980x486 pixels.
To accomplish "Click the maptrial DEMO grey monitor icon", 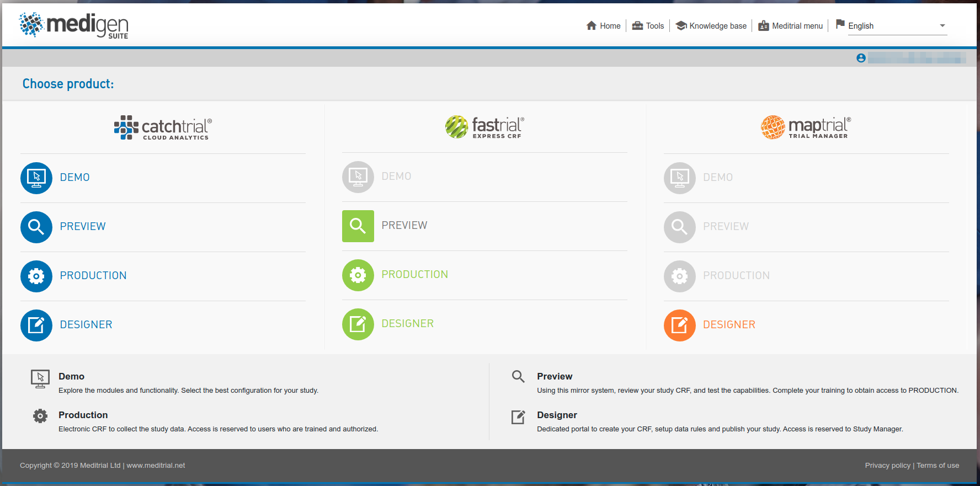I will [680, 178].
